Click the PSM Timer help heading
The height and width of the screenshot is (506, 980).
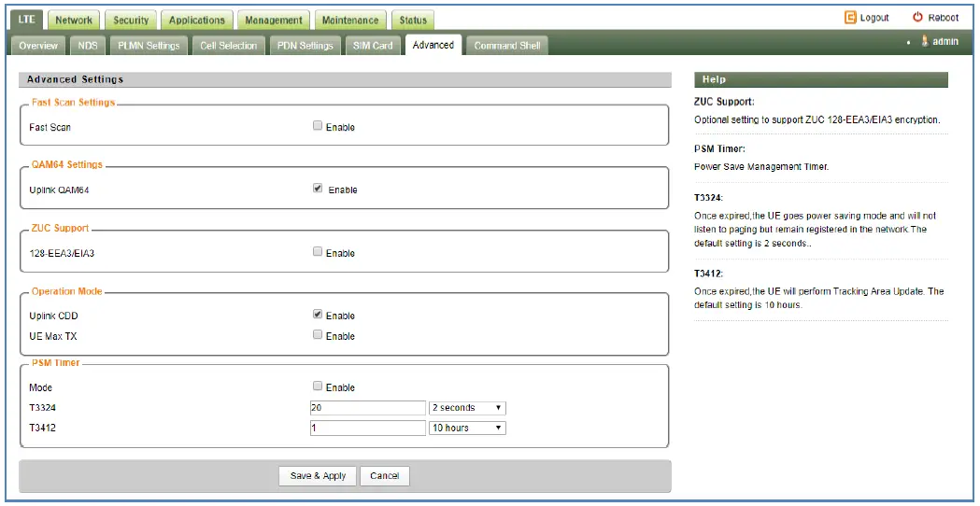click(719, 149)
